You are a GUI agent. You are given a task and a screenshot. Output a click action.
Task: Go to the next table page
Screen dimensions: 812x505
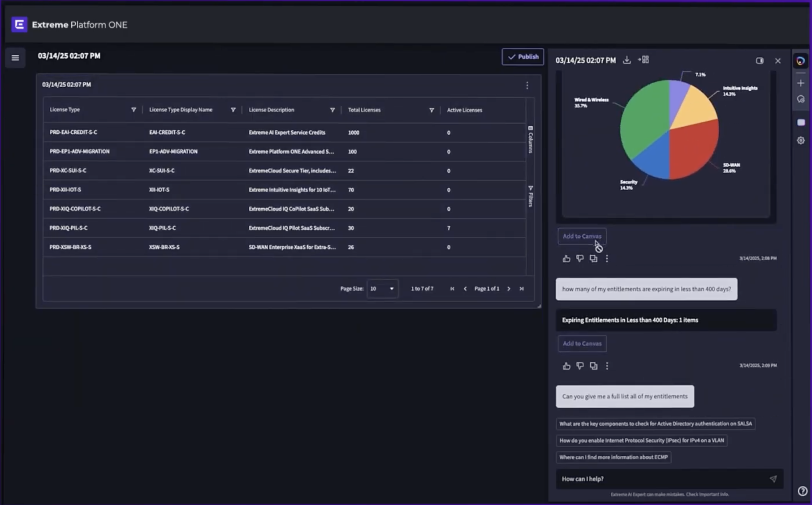point(509,289)
